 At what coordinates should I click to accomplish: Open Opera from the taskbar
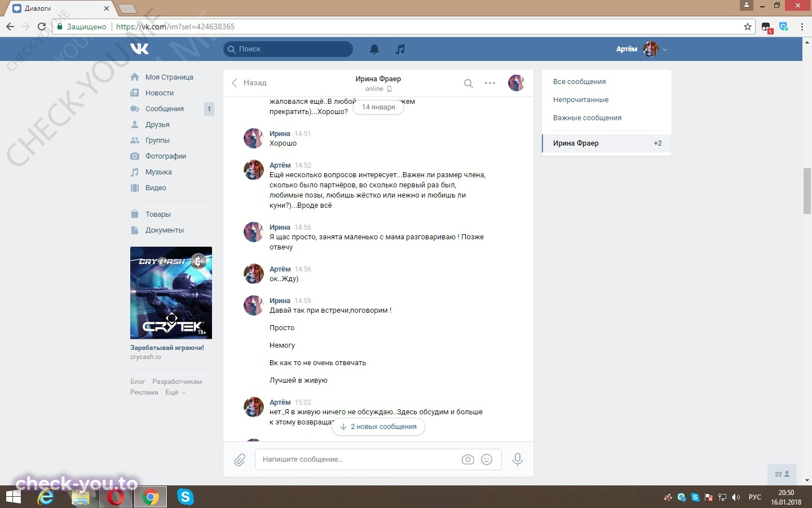(x=115, y=497)
